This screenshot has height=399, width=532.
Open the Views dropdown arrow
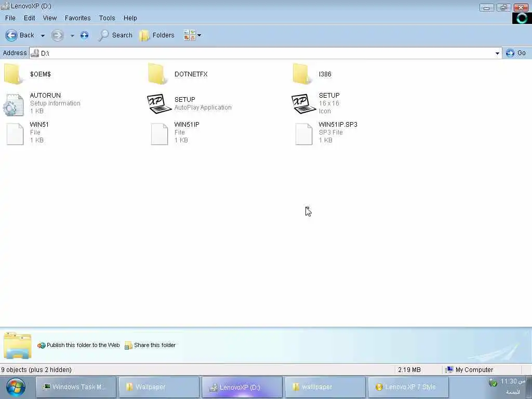pyautogui.click(x=199, y=35)
